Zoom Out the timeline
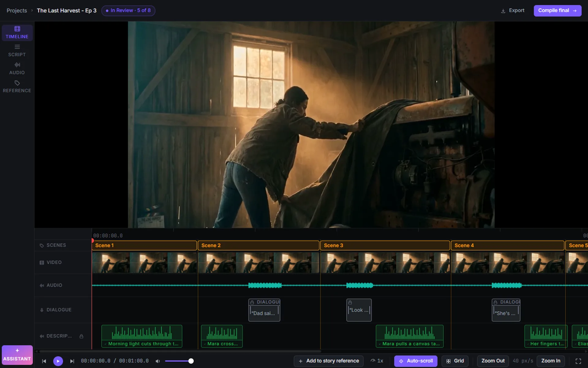Image resolution: width=588 pixels, height=368 pixels. [x=493, y=361]
